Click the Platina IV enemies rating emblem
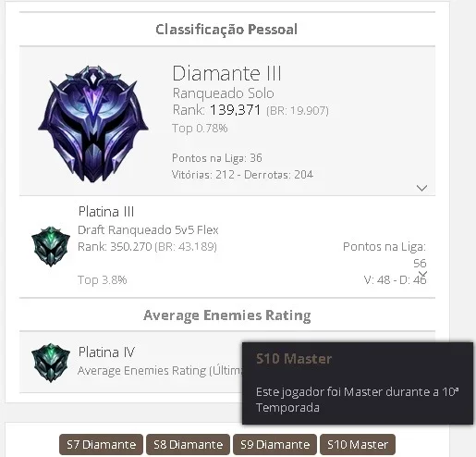The height and width of the screenshot is (457, 476). [51, 363]
